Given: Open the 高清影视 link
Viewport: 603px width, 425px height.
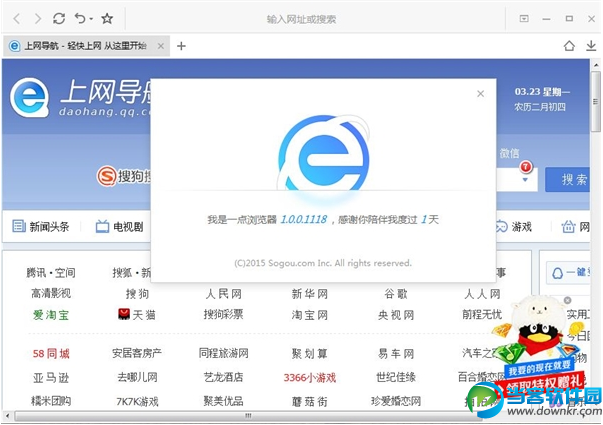Looking at the screenshot, I should click(51, 294).
